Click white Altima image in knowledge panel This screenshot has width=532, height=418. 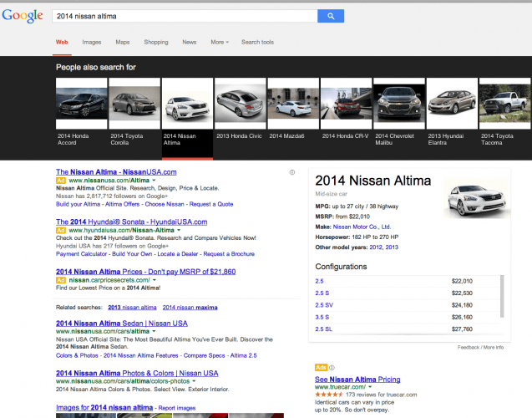click(x=476, y=199)
